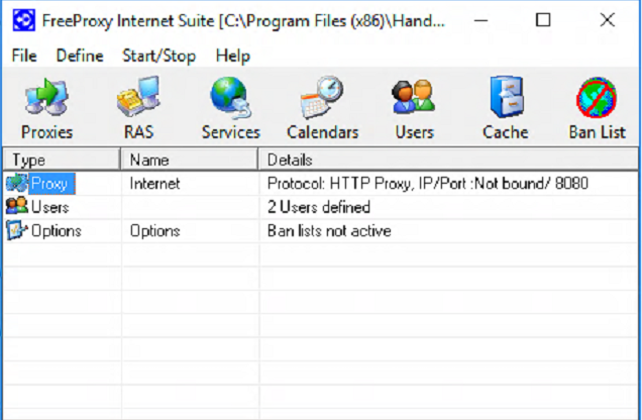
Task: Select the Users row in list
Action: tap(50, 207)
